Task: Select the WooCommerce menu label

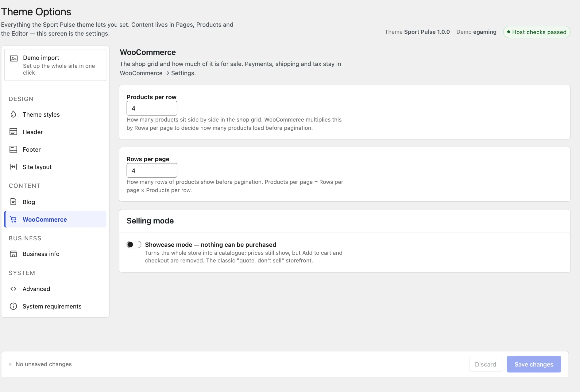Action: click(45, 219)
